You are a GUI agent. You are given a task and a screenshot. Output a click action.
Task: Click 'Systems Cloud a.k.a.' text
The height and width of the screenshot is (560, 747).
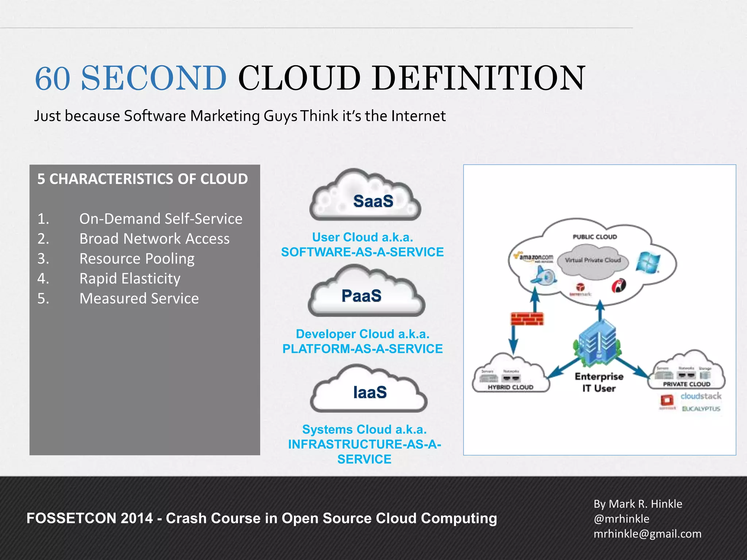tap(364, 429)
